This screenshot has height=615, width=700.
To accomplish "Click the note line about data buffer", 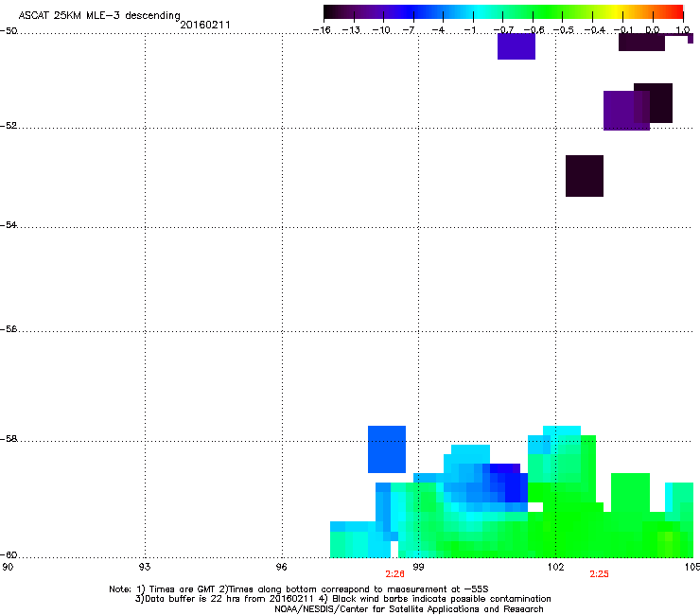I will (342, 599).
